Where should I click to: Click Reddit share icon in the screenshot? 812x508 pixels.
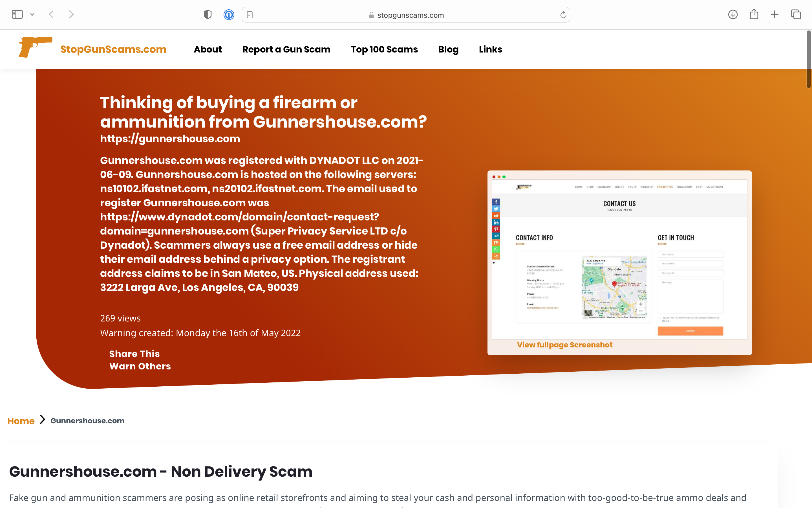[x=496, y=215]
